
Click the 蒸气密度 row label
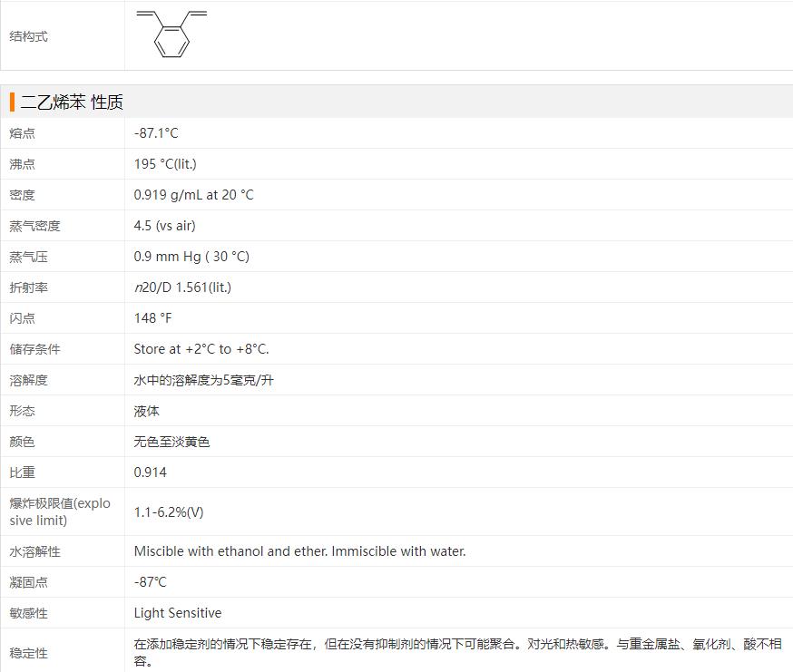pyautogui.click(x=35, y=226)
